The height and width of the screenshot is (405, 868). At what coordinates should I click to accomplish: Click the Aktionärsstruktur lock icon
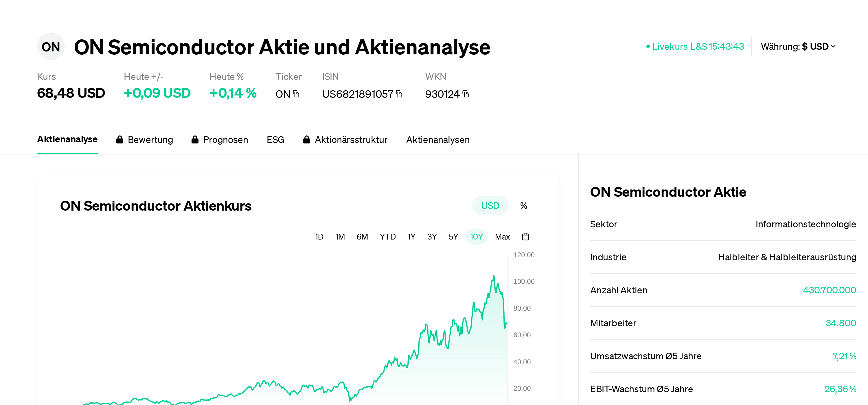[x=306, y=140]
